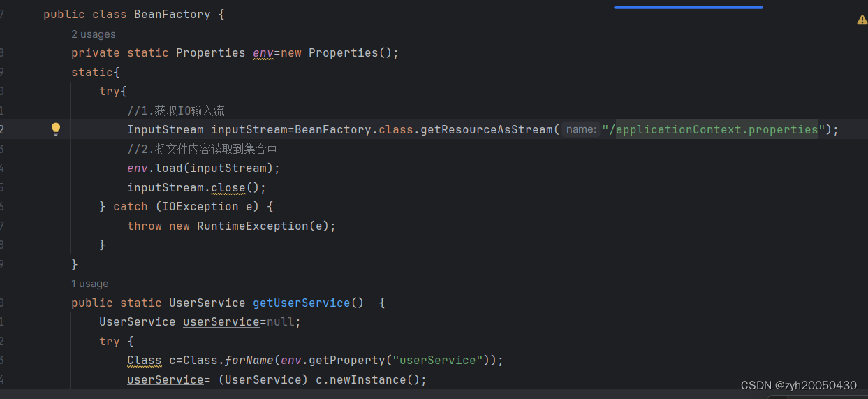Click the InputStream type declaration

pos(165,129)
